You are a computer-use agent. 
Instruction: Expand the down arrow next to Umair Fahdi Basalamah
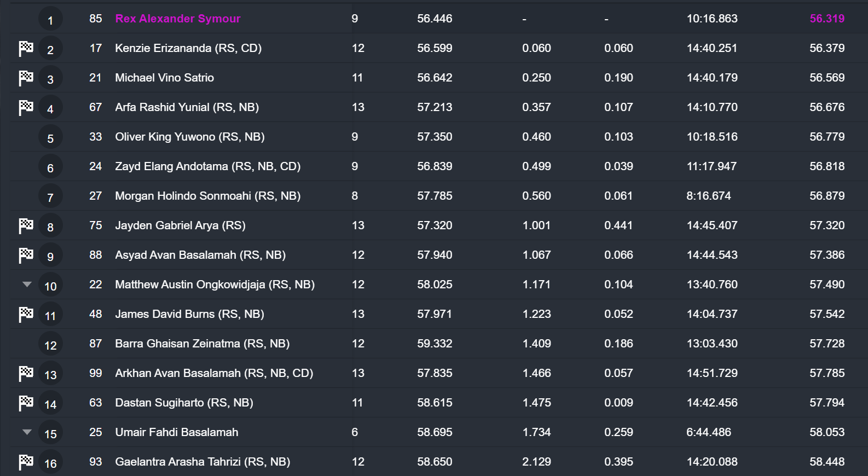coord(27,432)
